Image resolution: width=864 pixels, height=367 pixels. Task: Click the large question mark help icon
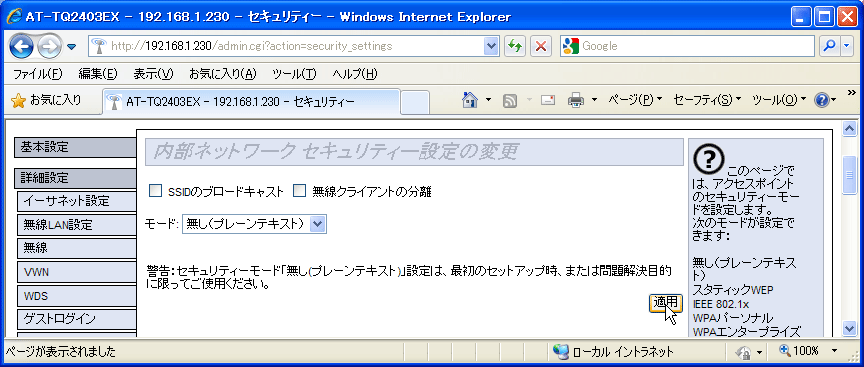pos(709,159)
